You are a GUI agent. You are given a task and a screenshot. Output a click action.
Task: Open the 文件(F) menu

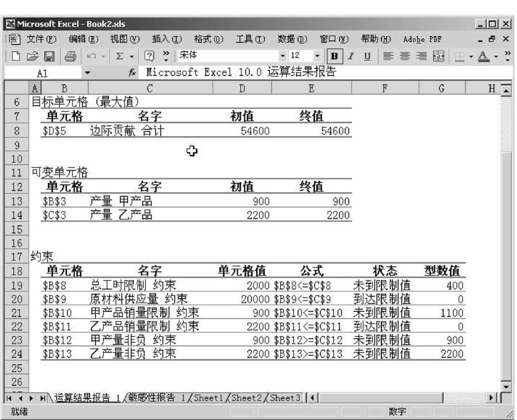[41, 39]
